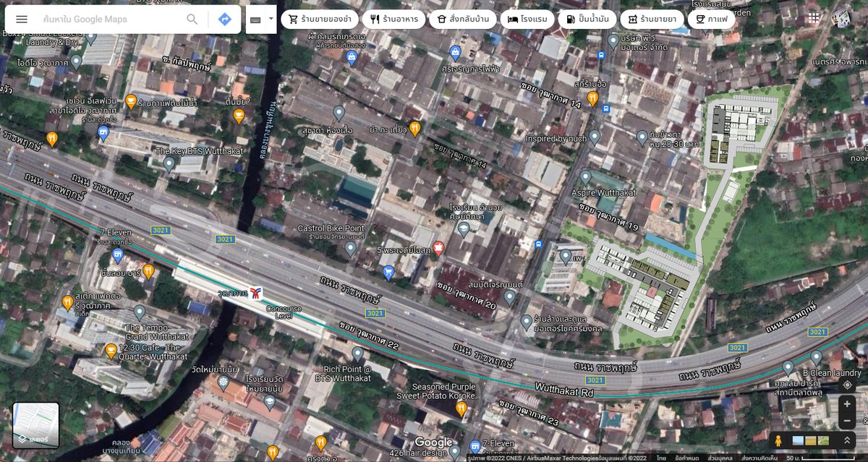Select the The Key BTS Wutthakat pin
The width and height of the screenshot is (868, 462).
click(169, 165)
